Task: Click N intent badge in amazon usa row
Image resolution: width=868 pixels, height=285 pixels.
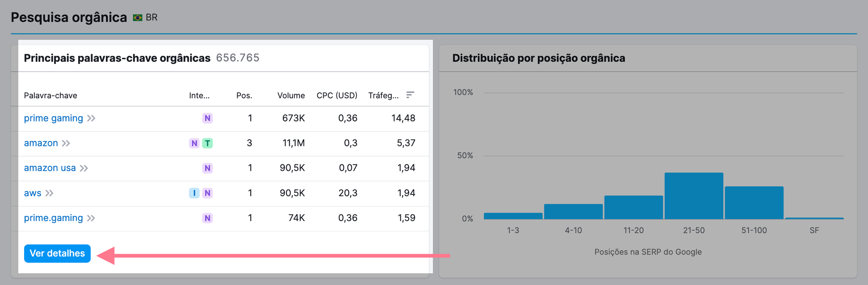Action: point(208,168)
